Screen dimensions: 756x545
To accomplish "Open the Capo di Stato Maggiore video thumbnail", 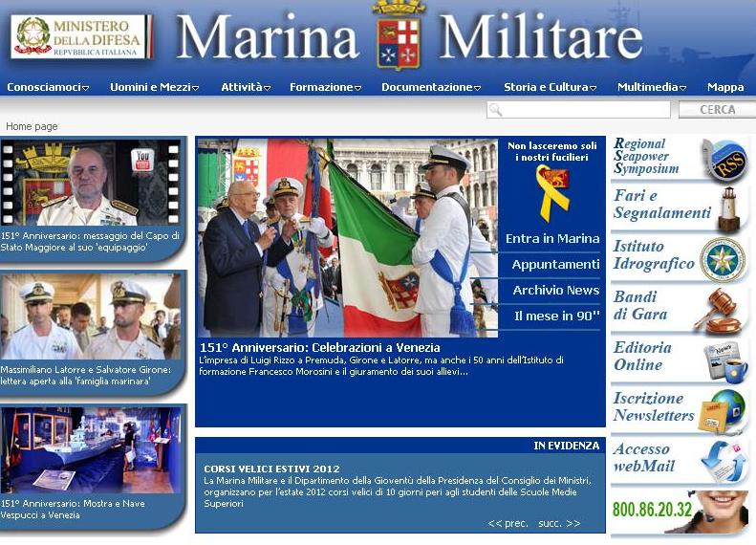I will point(91,183).
